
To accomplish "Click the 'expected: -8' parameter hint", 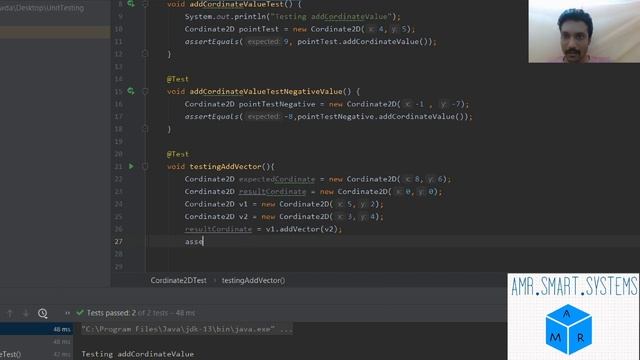I will click(270, 116).
